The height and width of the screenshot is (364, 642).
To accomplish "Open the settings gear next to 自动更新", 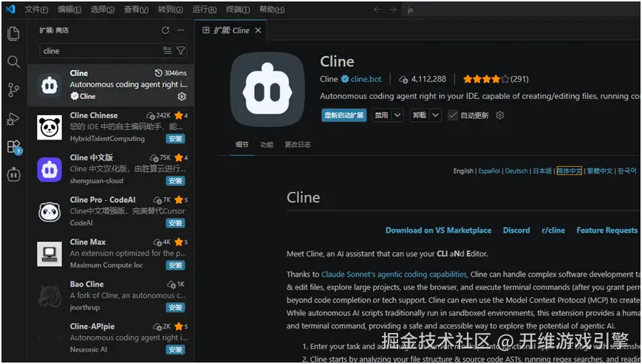I will pos(499,115).
